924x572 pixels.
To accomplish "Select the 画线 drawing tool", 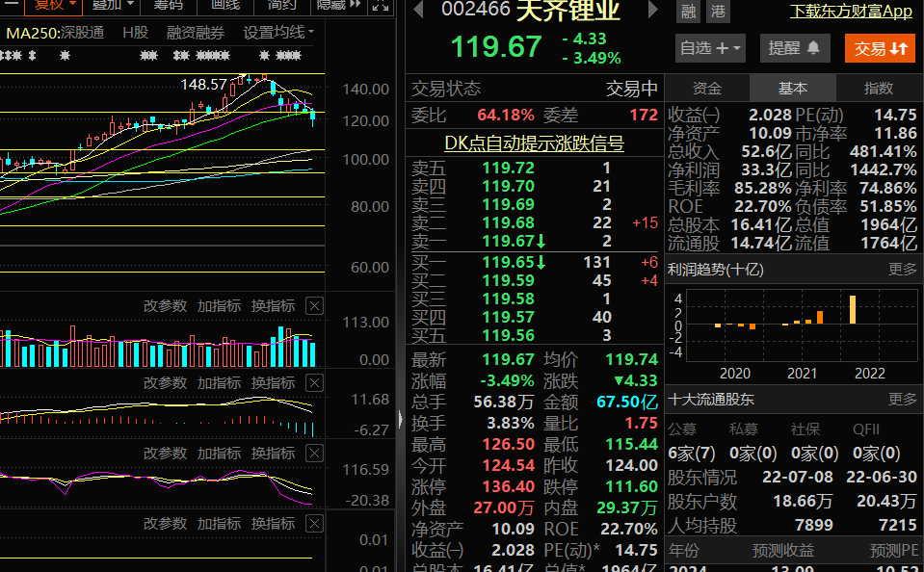I will [x=225, y=6].
